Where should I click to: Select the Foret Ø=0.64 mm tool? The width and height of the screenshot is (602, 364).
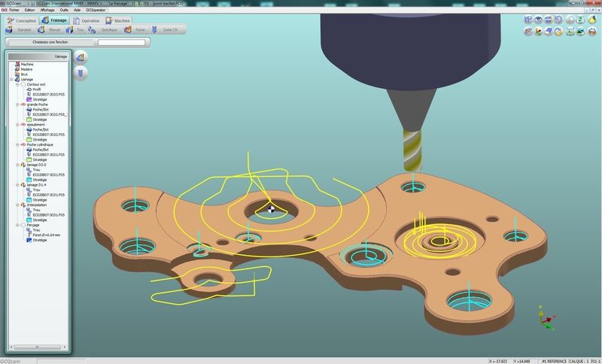click(x=43, y=235)
